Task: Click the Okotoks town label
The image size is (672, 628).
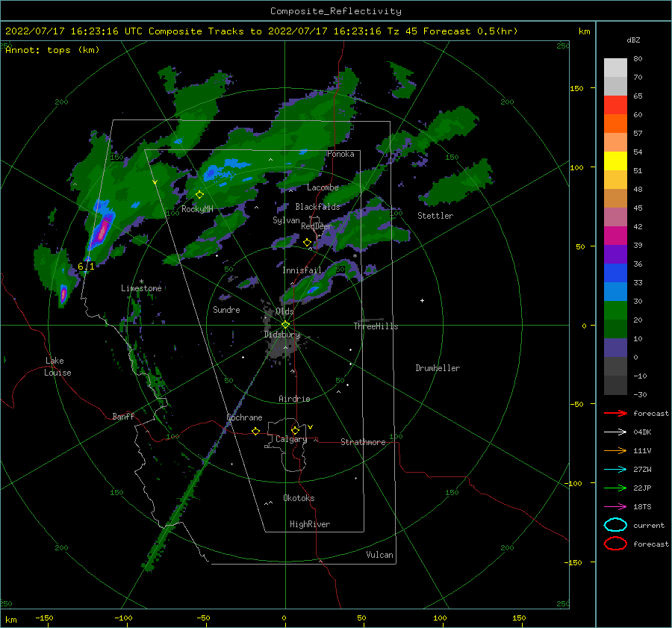Action: click(299, 498)
